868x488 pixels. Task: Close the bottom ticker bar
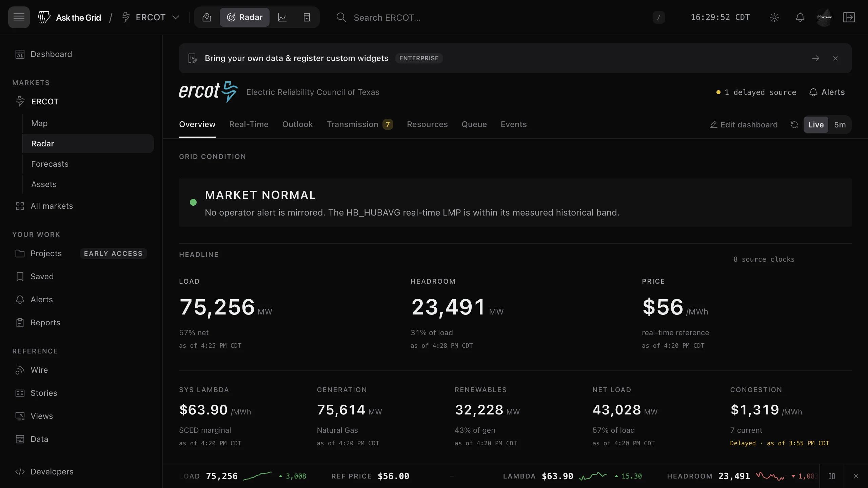856,476
